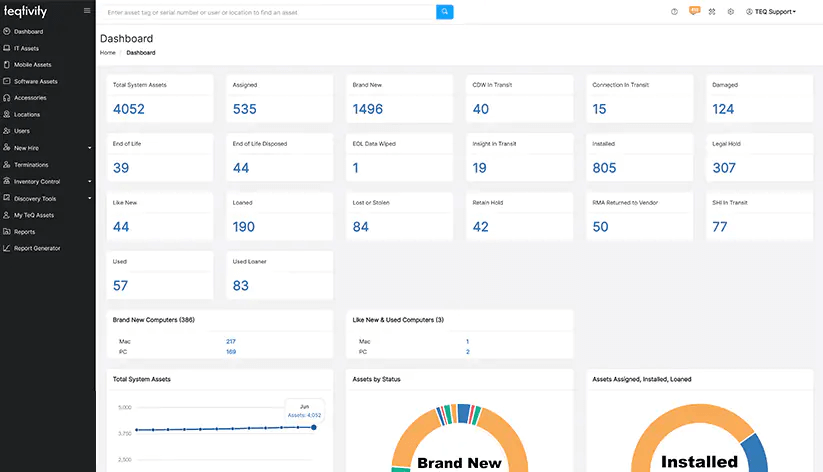
Task: Click the blue search magnifier button
Action: (445, 12)
